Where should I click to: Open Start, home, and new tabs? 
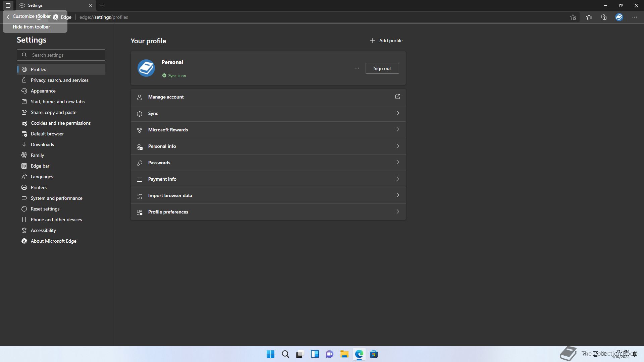(61, 102)
